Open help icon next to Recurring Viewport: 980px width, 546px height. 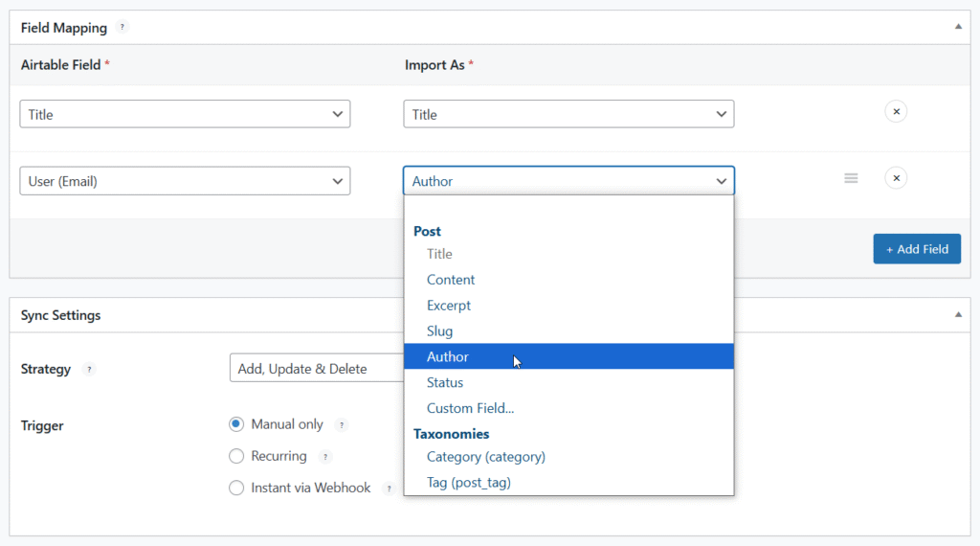pyautogui.click(x=325, y=457)
